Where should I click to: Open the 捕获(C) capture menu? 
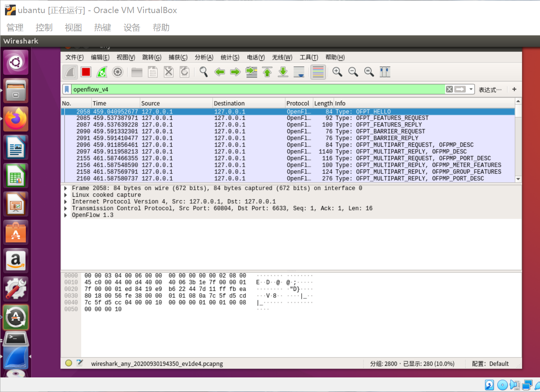(x=178, y=57)
